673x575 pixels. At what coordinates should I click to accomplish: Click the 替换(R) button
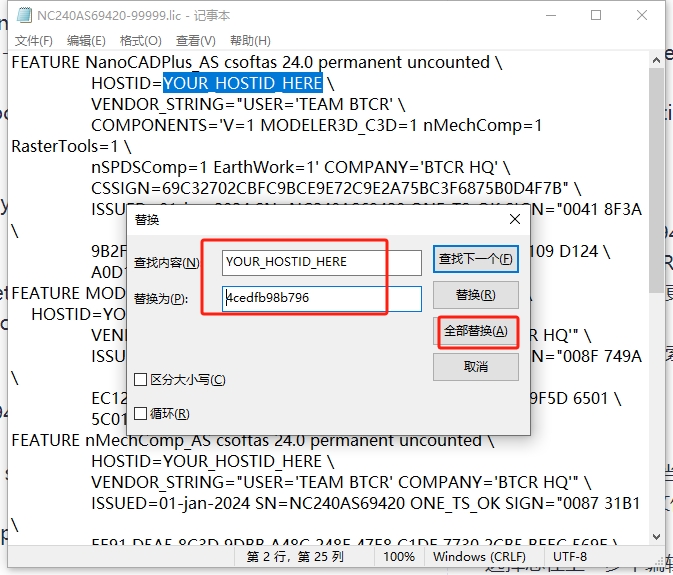tap(476, 295)
